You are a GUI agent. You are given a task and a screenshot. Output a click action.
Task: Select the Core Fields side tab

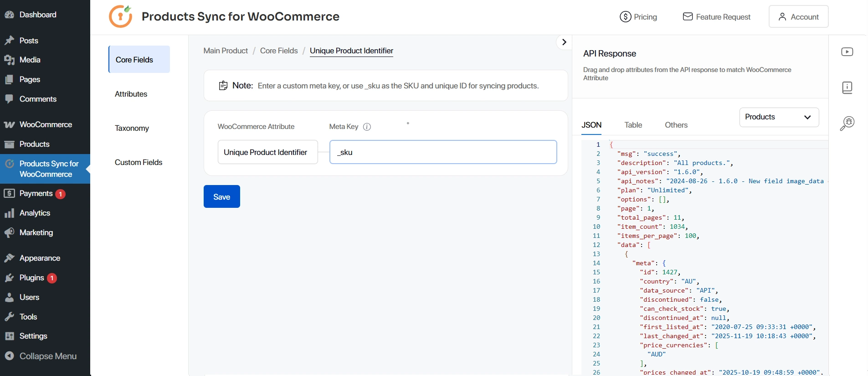tap(139, 59)
